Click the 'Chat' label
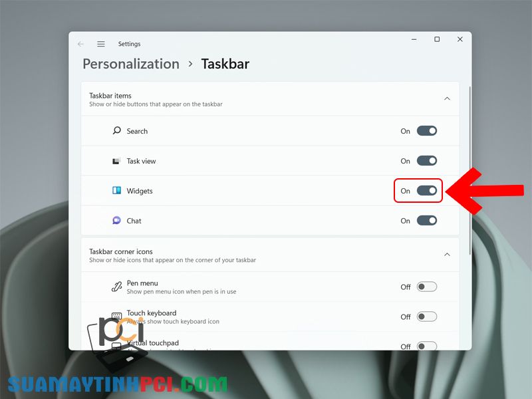This screenshot has width=532, height=399. [134, 221]
